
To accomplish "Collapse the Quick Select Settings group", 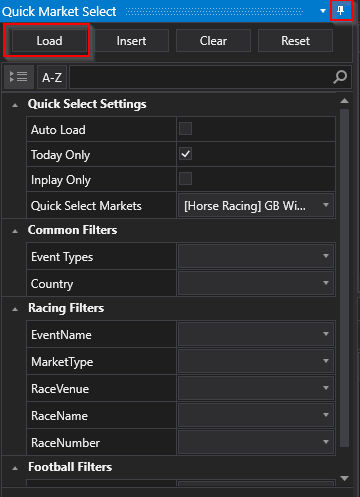I will tap(15, 105).
